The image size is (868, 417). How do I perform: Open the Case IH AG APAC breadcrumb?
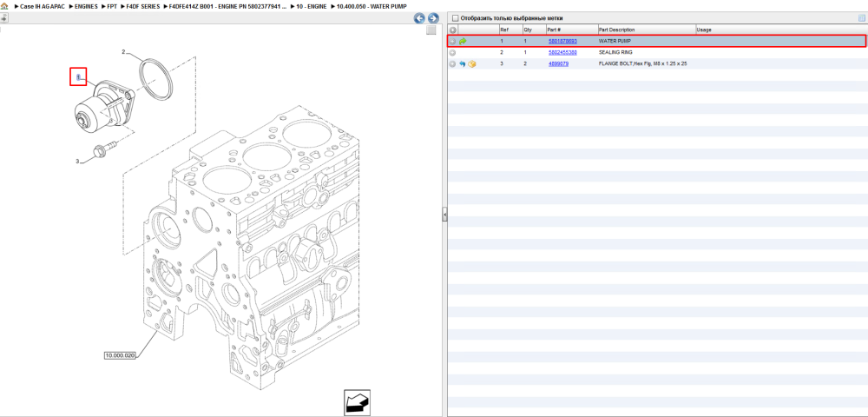[42, 6]
